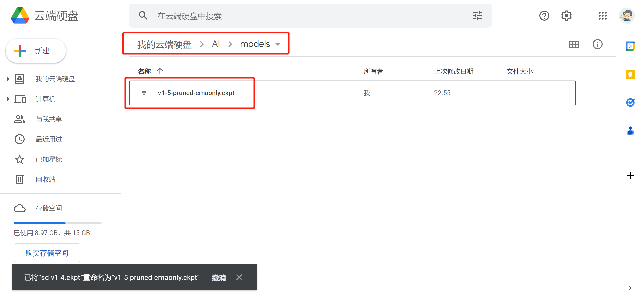Image resolution: width=644 pixels, height=302 pixels.
Task: Open My Drive in sidebar
Action: tap(55, 79)
